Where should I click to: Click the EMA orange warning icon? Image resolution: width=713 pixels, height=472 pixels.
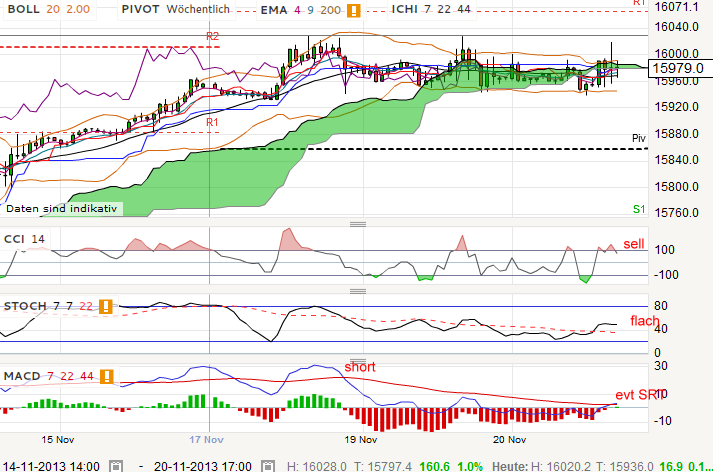click(354, 10)
